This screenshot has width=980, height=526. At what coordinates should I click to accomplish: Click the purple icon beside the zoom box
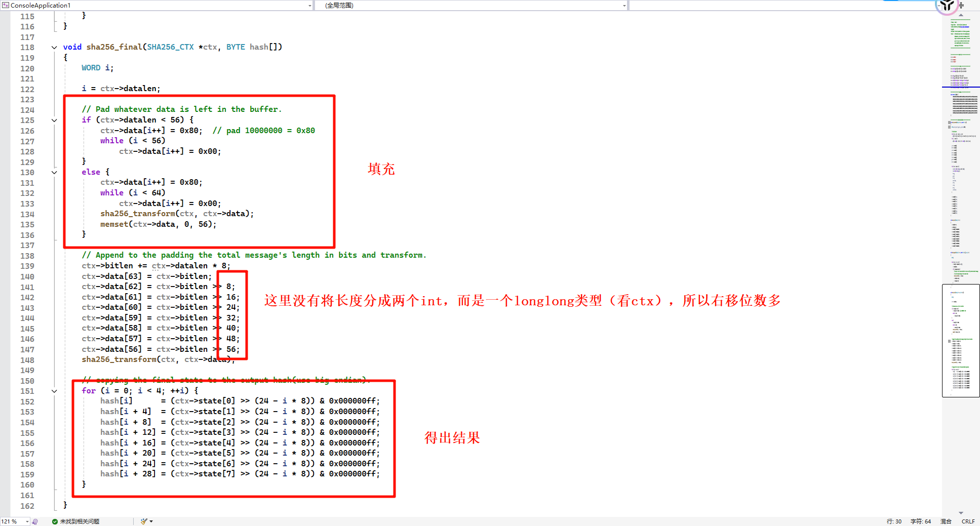click(35, 521)
